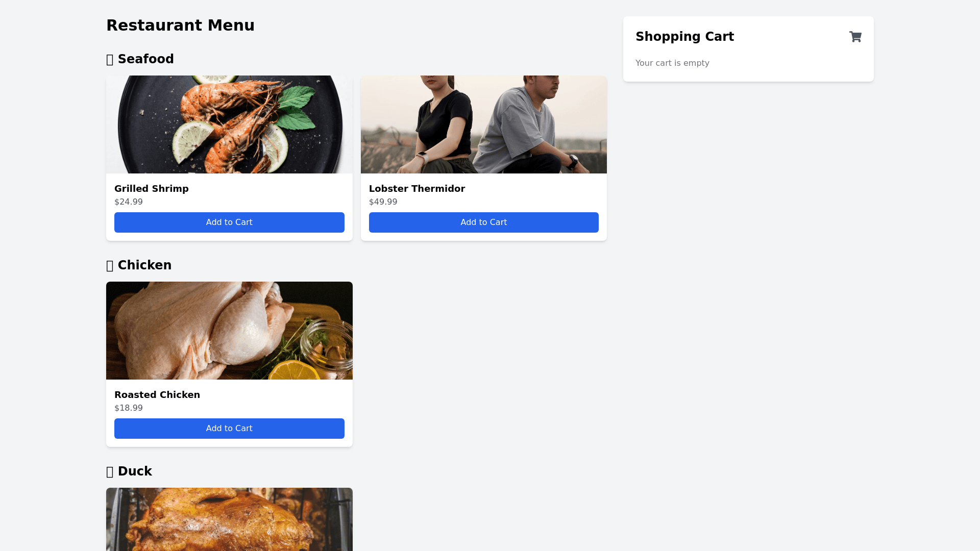Click the "Your cart is empty" message

672,63
